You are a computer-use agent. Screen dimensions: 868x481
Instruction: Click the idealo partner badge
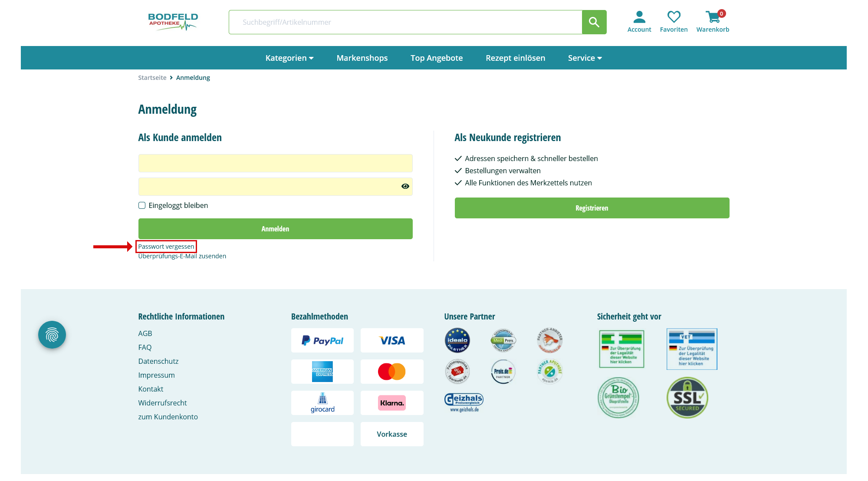pyautogui.click(x=457, y=340)
